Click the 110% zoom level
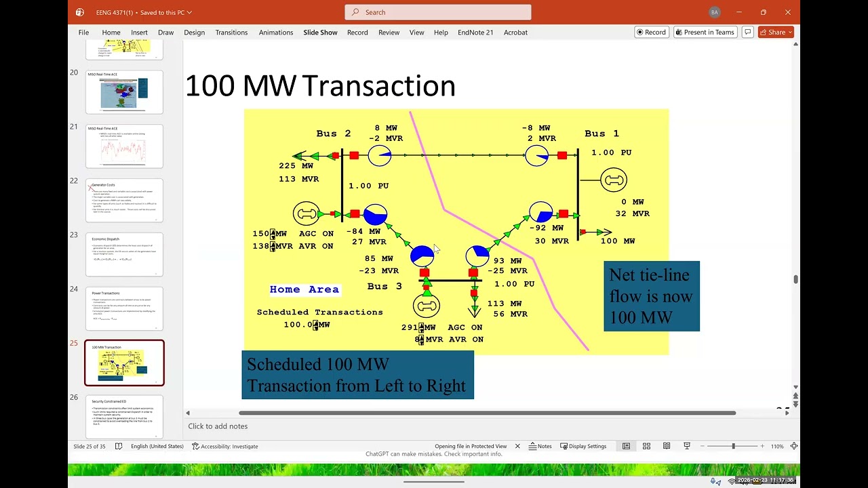 click(777, 446)
